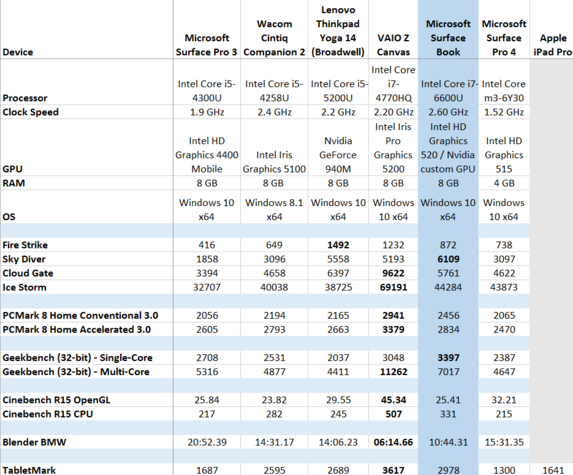Image resolution: width=573 pixels, height=475 pixels.
Task: Click the 1.52 GHz clock speed cell
Action: (504, 112)
